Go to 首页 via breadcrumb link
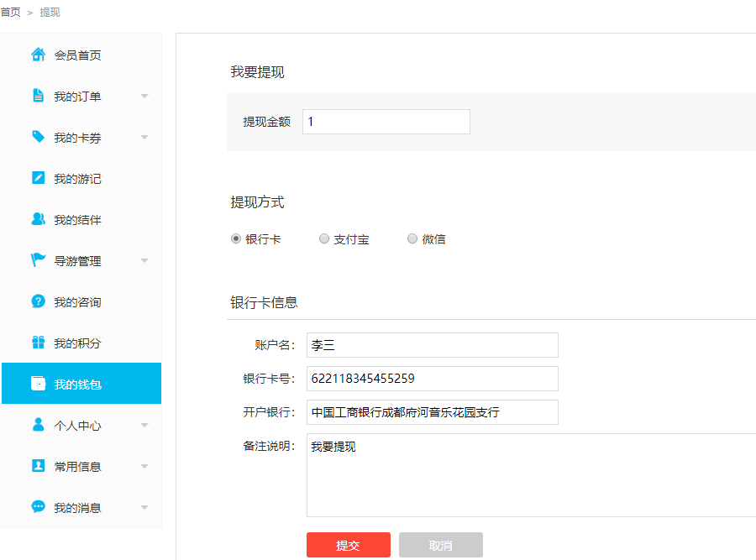756x560 pixels. [x=10, y=13]
